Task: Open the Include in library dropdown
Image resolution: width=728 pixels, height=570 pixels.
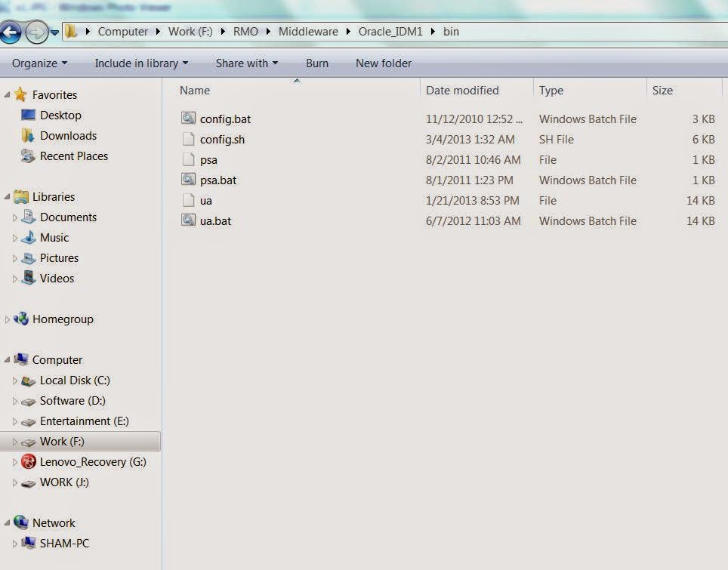Action: pos(140,63)
